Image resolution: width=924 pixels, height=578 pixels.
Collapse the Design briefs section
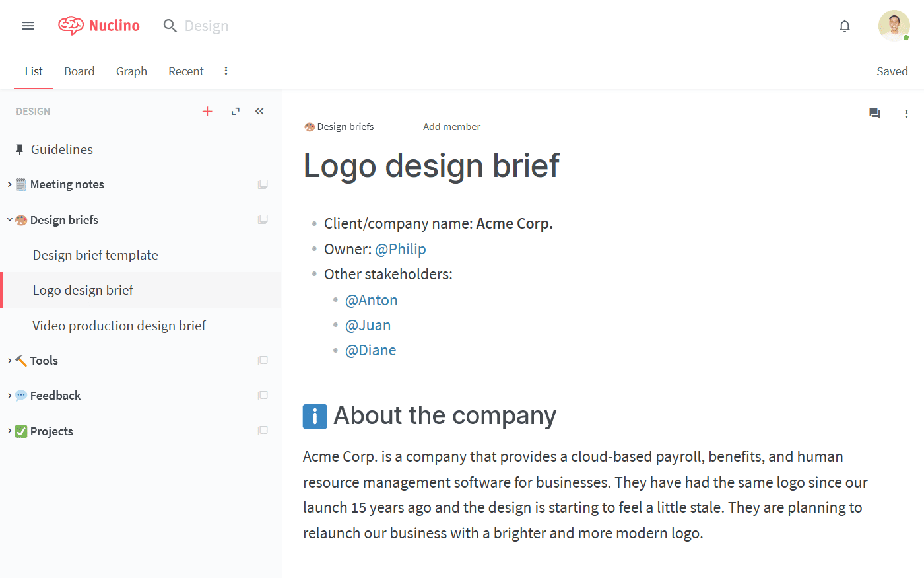[9, 219]
